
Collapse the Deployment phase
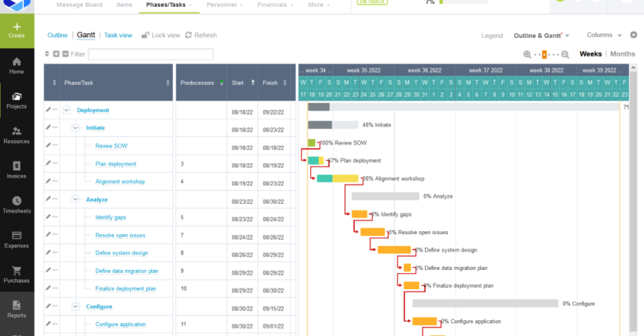point(66,110)
